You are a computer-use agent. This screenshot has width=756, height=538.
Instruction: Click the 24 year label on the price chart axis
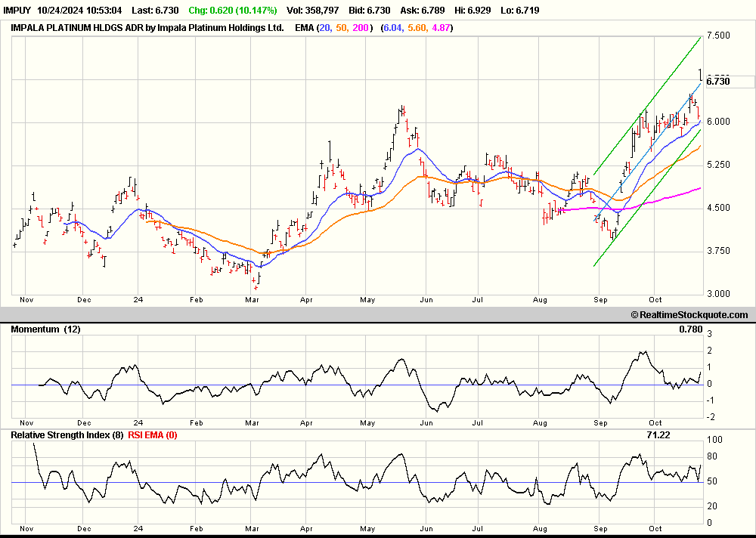138,300
